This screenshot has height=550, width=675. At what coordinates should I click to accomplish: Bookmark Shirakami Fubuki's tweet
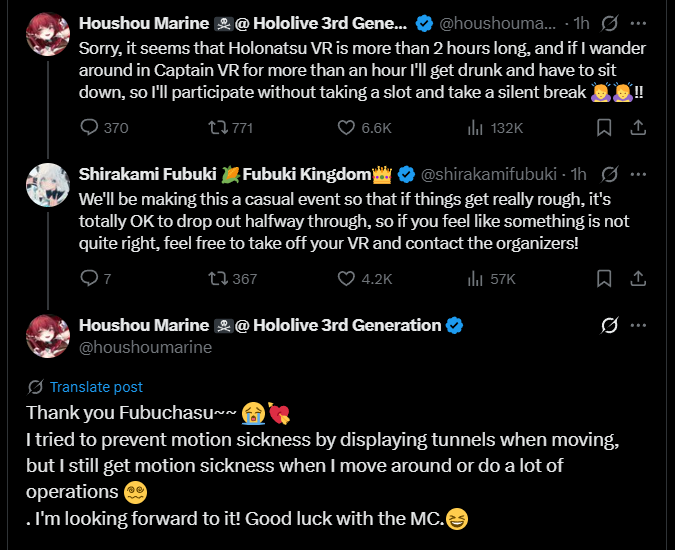point(604,279)
